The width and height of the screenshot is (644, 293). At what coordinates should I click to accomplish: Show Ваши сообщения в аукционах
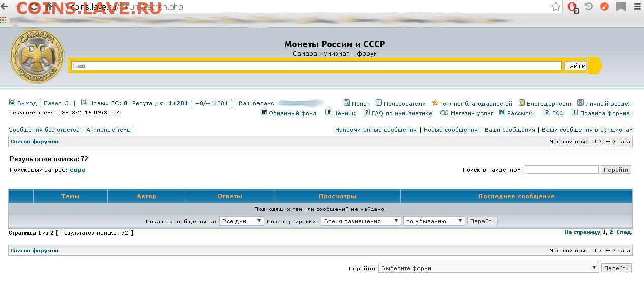[587, 130]
